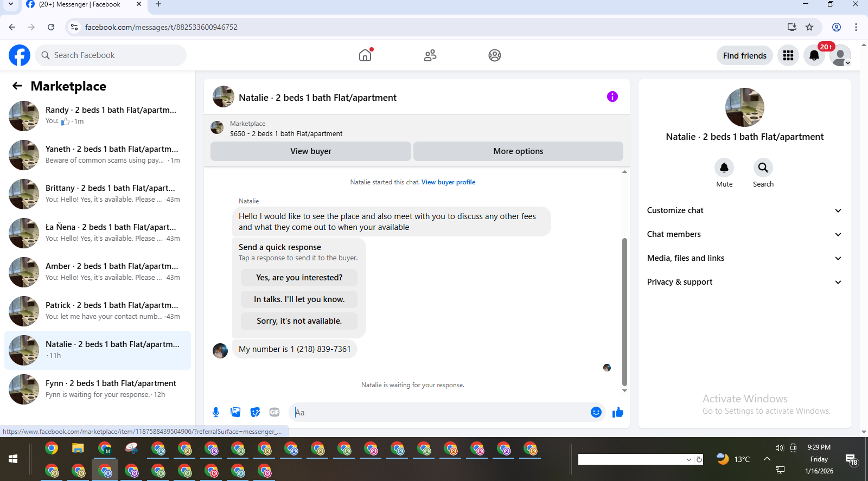Viewport: 868px width, 481px height.
Task: Select the Natalie conversation in list
Action: pos(98,350)
